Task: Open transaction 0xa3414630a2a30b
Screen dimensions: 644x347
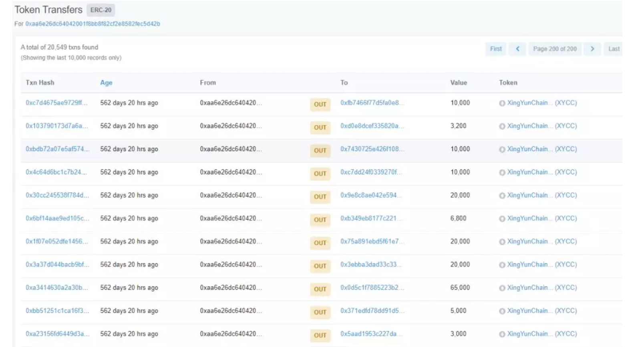Action: coord(56,288)
